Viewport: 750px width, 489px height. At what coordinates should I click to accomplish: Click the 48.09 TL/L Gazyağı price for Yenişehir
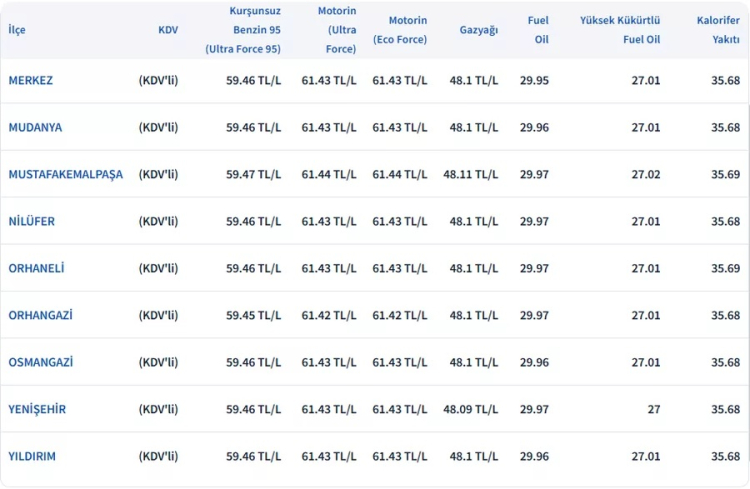point(471,409)
